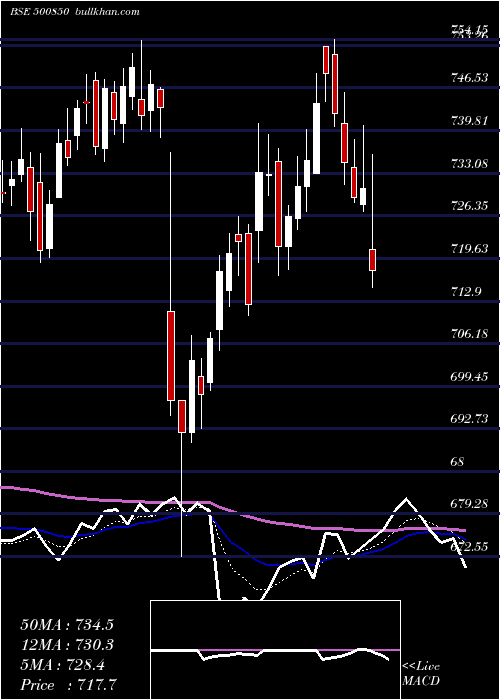
Task: Click the <<Live MACD label
Action: pos(421,674)
